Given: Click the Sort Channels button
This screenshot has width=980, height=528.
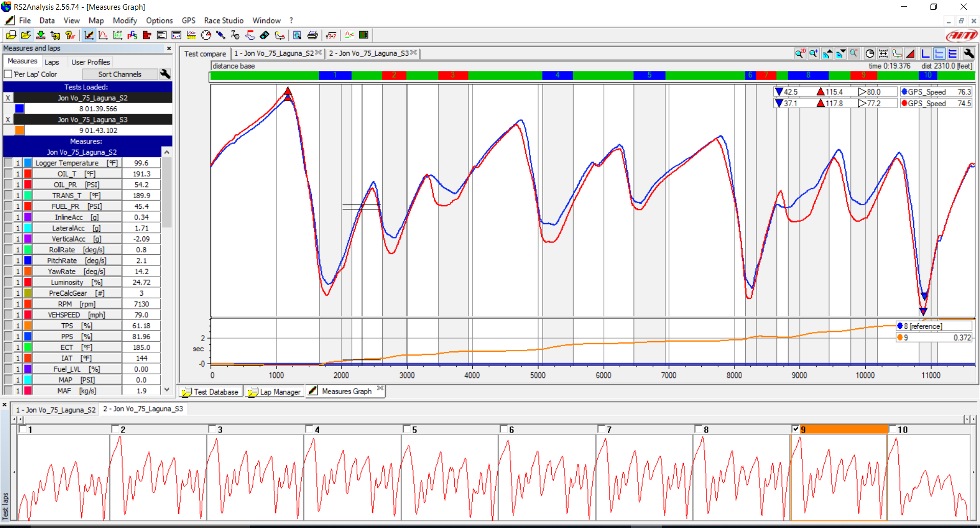Looking at the screenshot, I should click(120, 74).
